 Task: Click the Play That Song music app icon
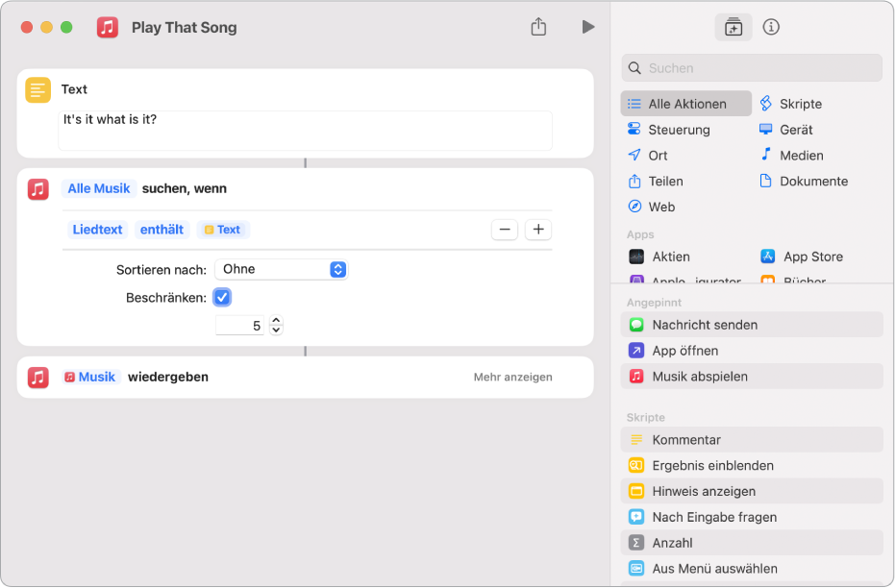click(108, 27)
